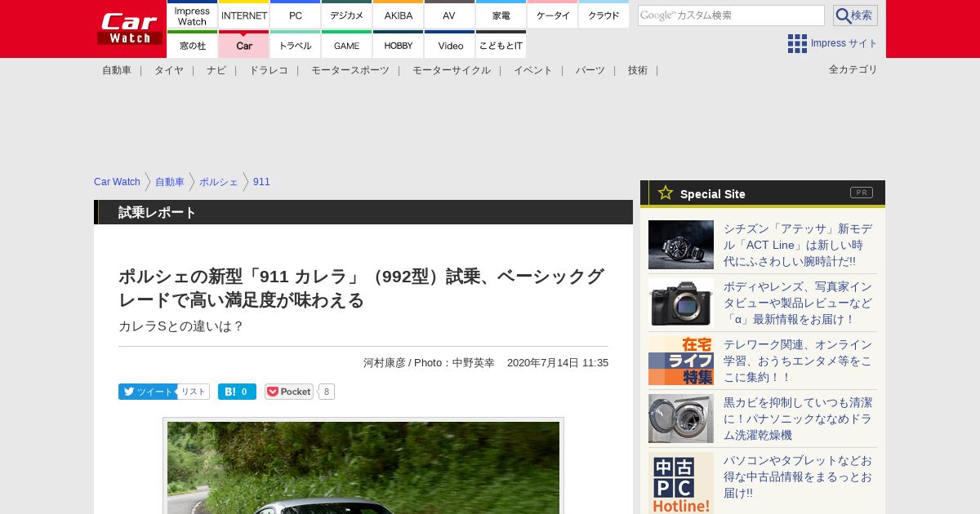This screenshot has height=514, width=980.
Task: Go to 自動車 breadcrumb
Action: (x=170, y=182)
